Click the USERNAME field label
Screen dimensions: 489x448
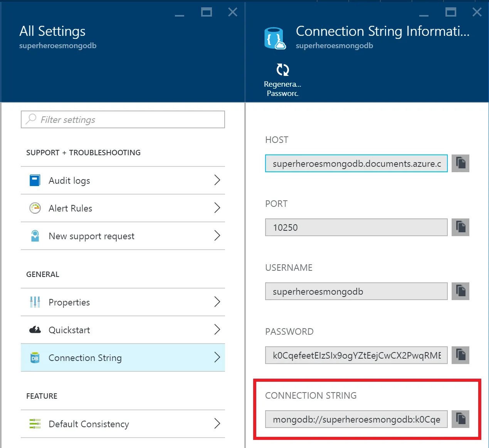[289, 268]
